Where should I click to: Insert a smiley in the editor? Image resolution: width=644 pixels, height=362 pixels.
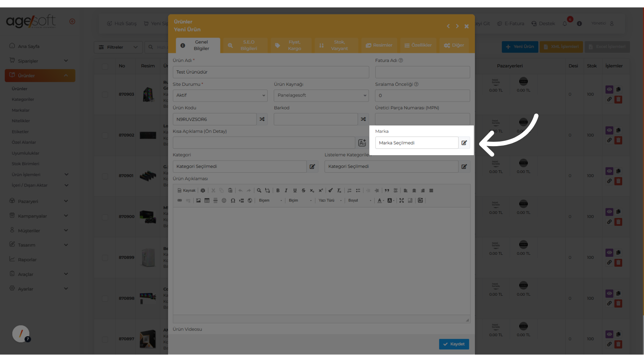point(224,200)
